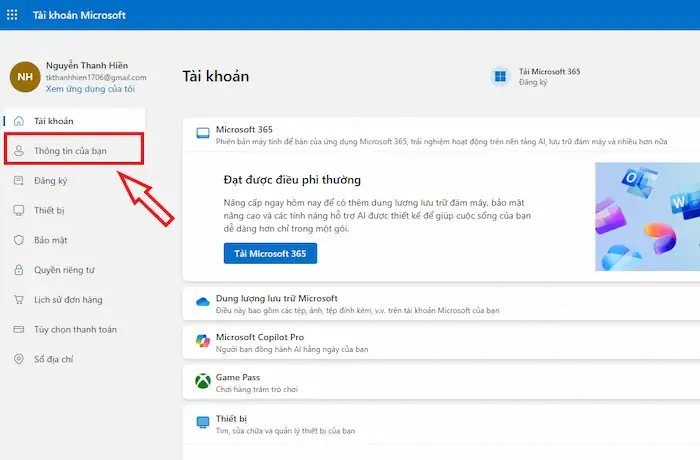Image resolution: width=700 pixels, height=460 pixels.
Task: Click the shield icon beside Bảo mật
Action: pyautogui.click(x=19, y=240)
